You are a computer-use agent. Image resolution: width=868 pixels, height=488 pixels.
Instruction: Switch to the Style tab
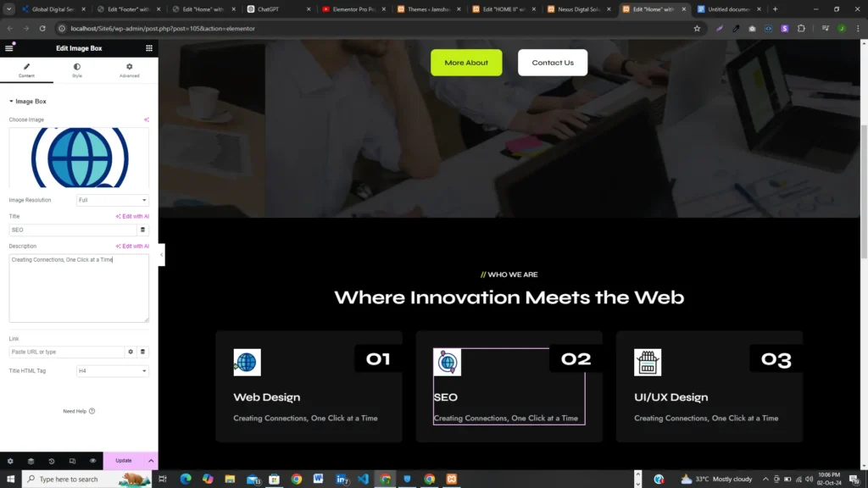(x=77, y=70)
